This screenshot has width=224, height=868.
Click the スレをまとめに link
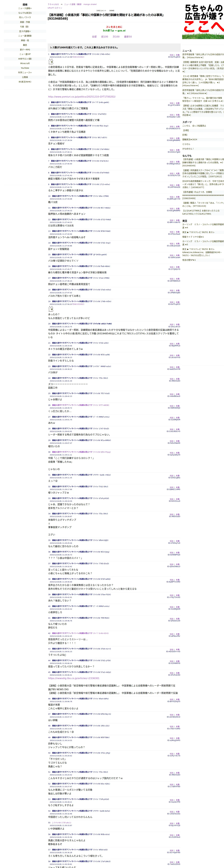(x=114, y=27)
